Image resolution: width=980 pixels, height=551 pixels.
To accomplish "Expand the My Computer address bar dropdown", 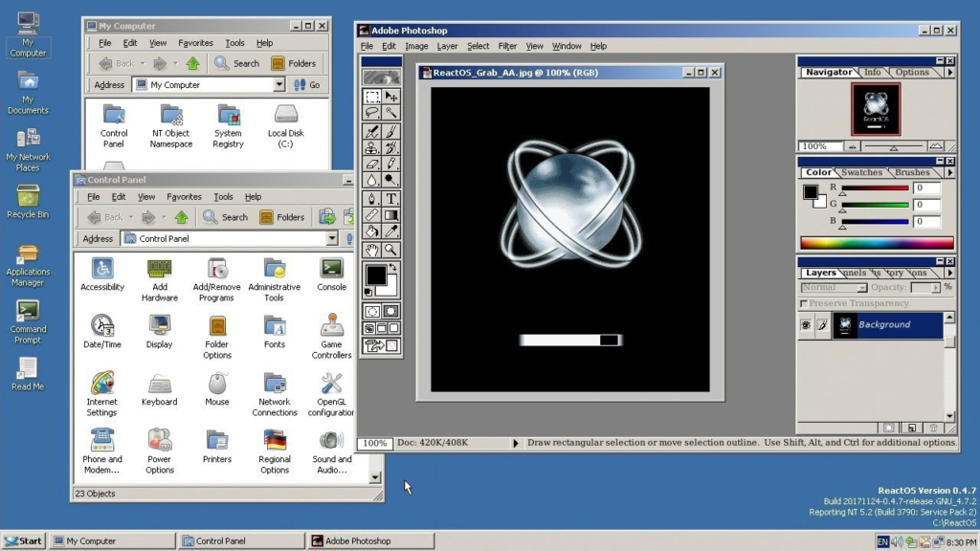I will point(279,85).
